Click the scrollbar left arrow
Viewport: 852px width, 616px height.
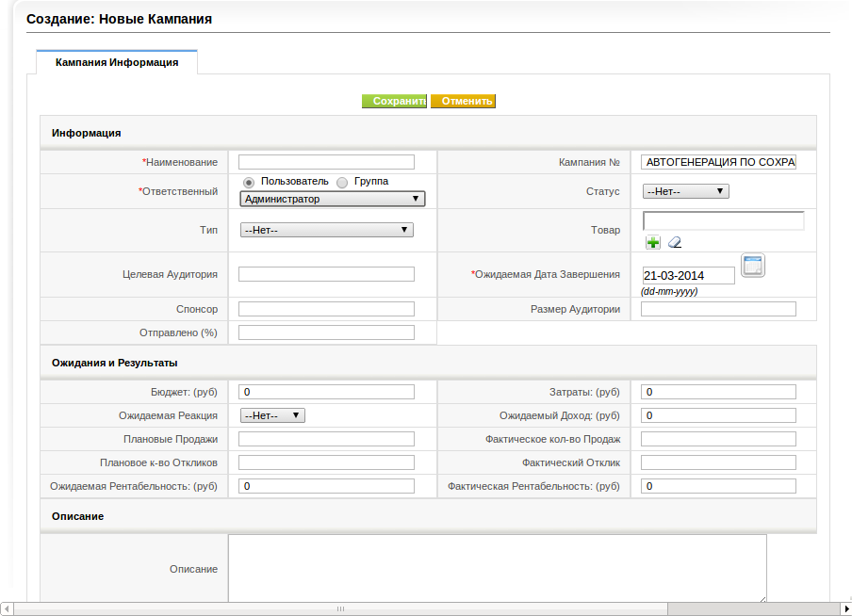point(7,609)
